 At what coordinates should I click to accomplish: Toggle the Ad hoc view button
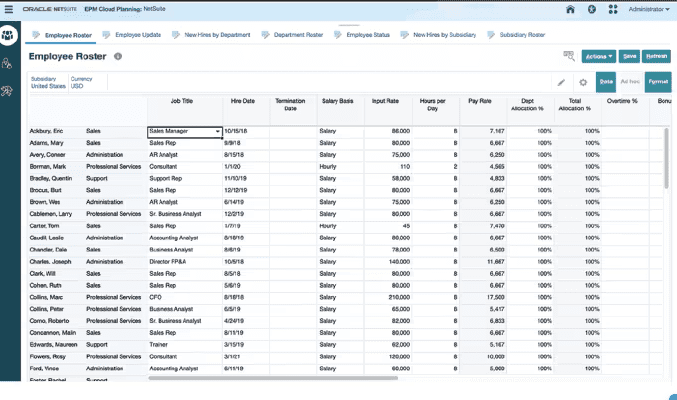click(630, 82)
